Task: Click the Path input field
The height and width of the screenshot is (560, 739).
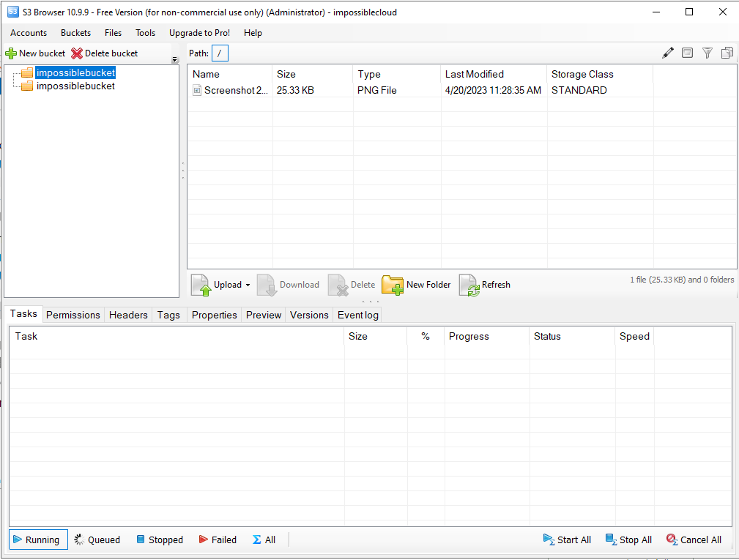Action: click(x=220, y=53)
